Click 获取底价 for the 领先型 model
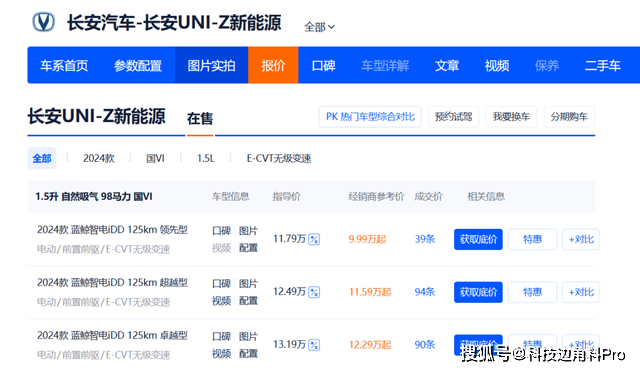 tap(478, 239)
